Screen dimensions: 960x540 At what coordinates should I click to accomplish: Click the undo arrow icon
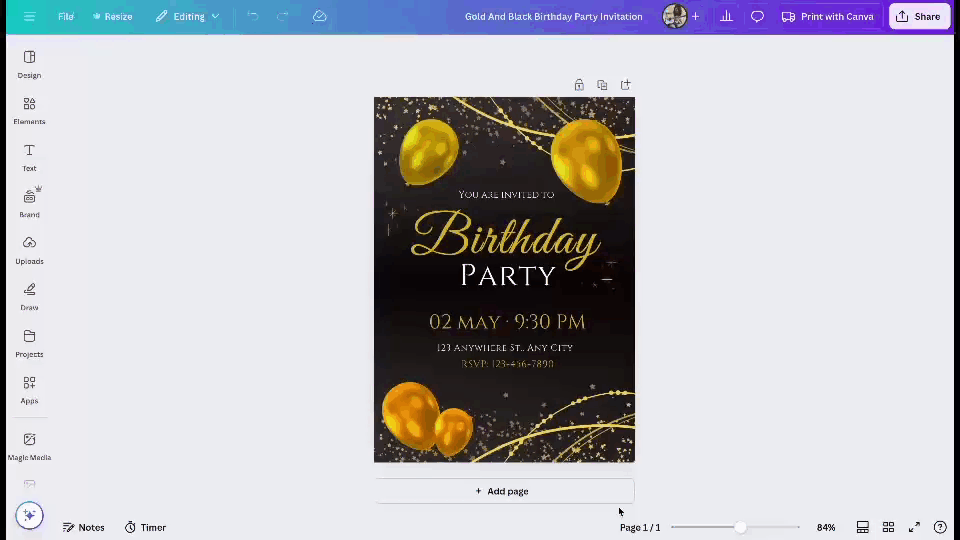pos(253,17)
